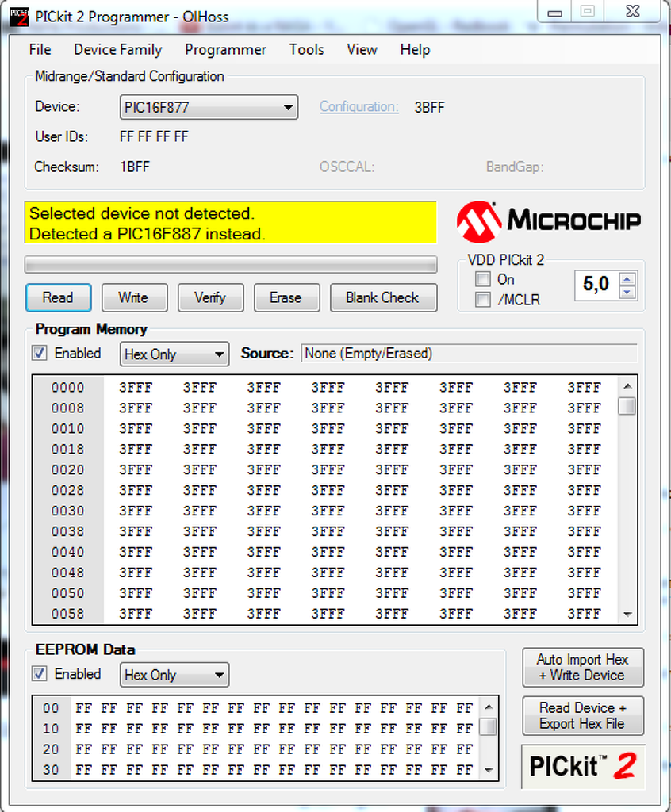Expand the Device PIC16F877 dropdown
671x812 pixels.
[x=209, y=107]
